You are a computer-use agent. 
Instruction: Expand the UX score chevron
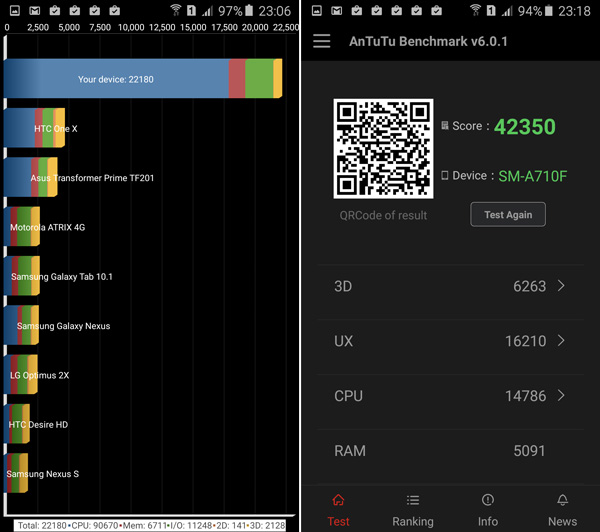point(561,341)
